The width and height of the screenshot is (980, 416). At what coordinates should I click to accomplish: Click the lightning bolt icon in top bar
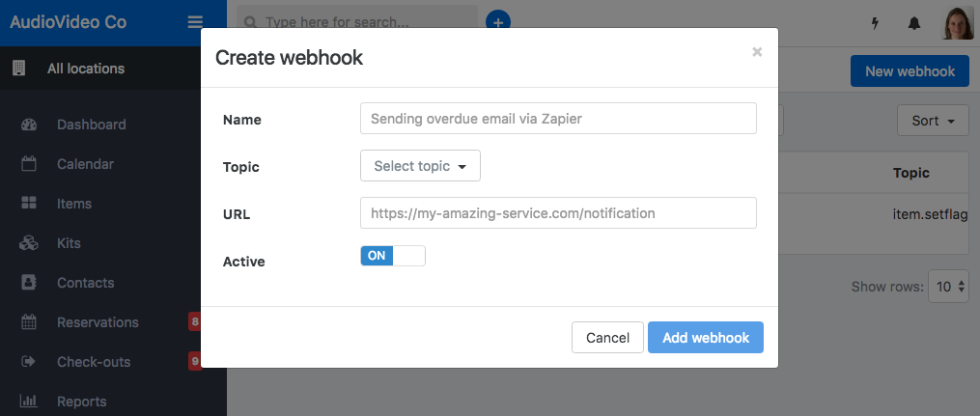pyautogui.click(x=875, y=24)
